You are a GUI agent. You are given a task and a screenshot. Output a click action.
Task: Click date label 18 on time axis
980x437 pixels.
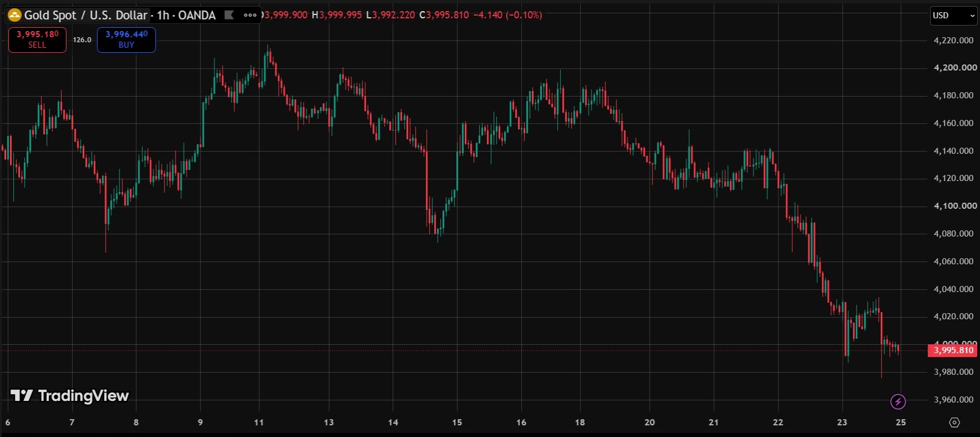[x=580, y=423]
